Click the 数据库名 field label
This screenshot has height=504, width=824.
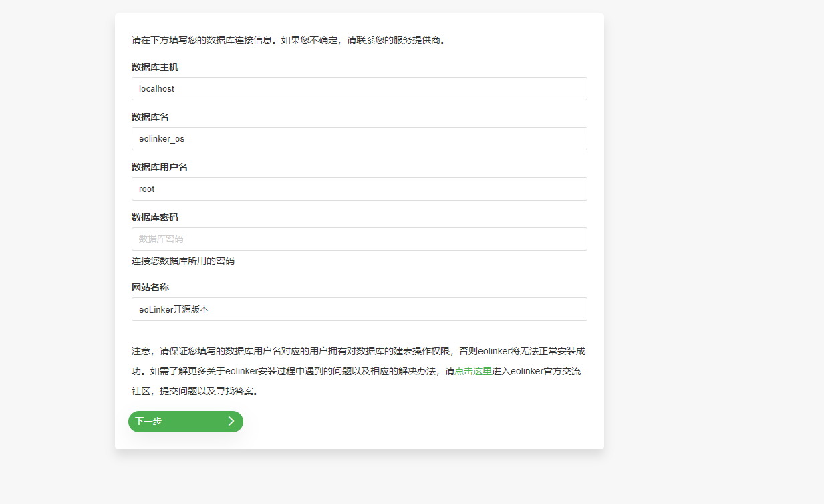click(x=150, y=117)
